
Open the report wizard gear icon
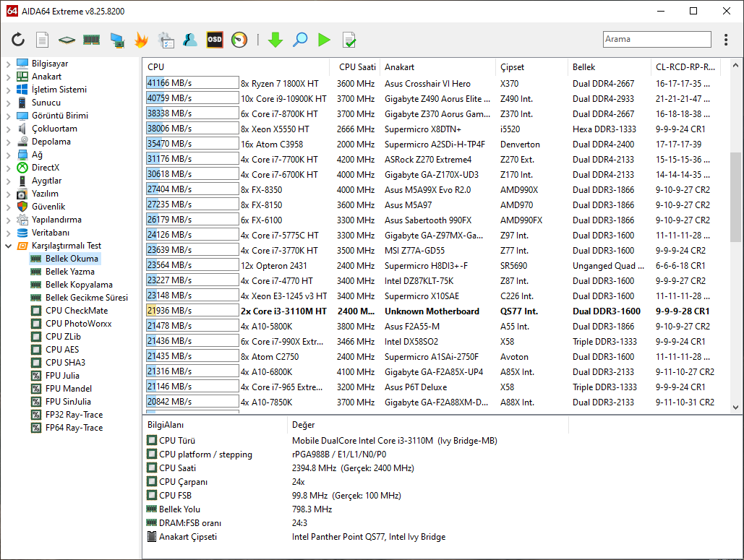(166, 40)
